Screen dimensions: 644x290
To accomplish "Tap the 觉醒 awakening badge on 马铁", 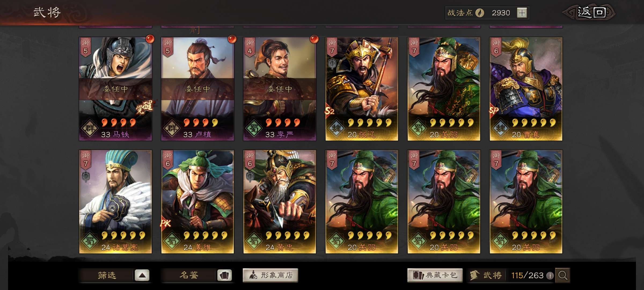I will point(144,107).
